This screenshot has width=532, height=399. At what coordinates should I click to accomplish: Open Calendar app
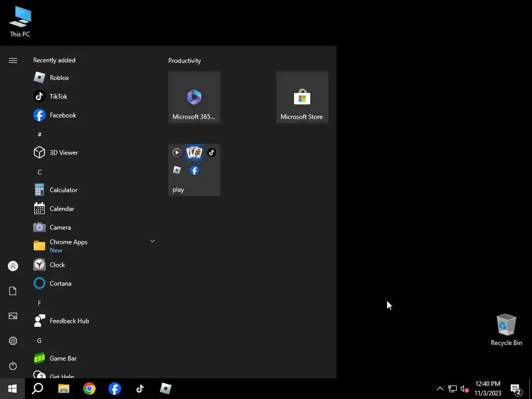(94, 209)
